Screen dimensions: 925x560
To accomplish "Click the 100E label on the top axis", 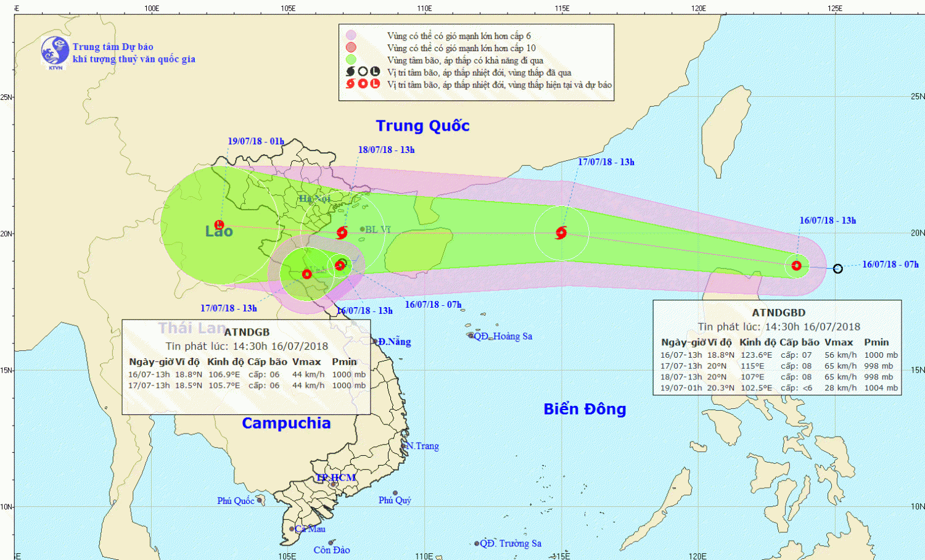I will (152, 9).
